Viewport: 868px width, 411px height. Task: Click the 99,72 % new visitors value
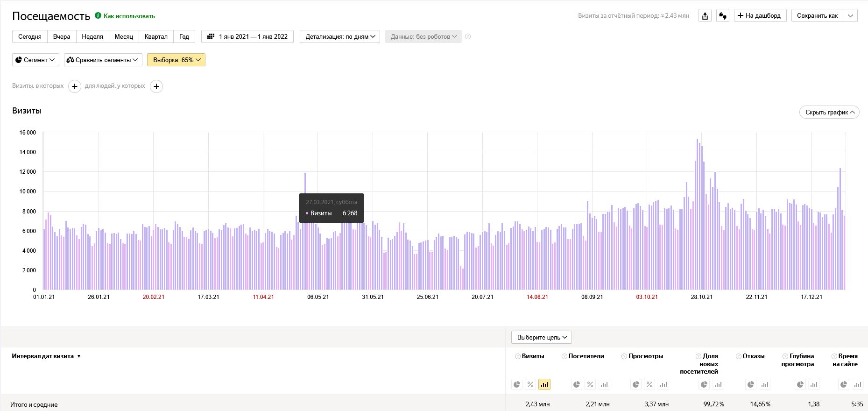(713, 404)
